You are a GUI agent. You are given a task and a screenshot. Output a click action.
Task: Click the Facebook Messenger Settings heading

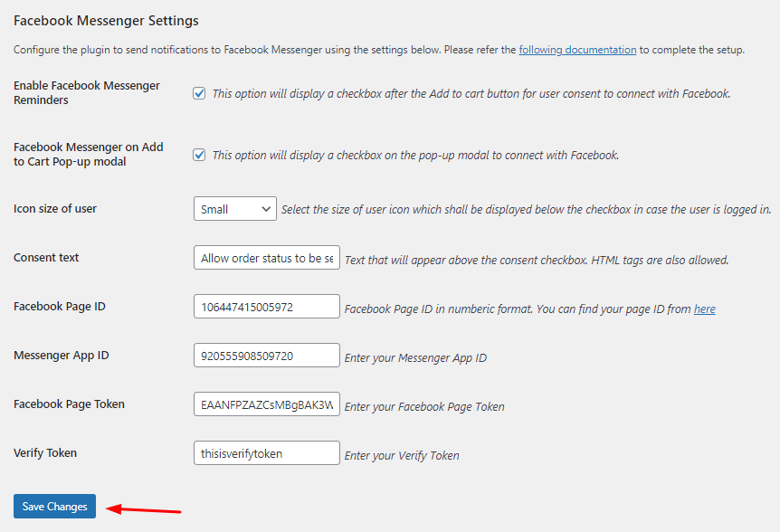click(x=106, y=21)
